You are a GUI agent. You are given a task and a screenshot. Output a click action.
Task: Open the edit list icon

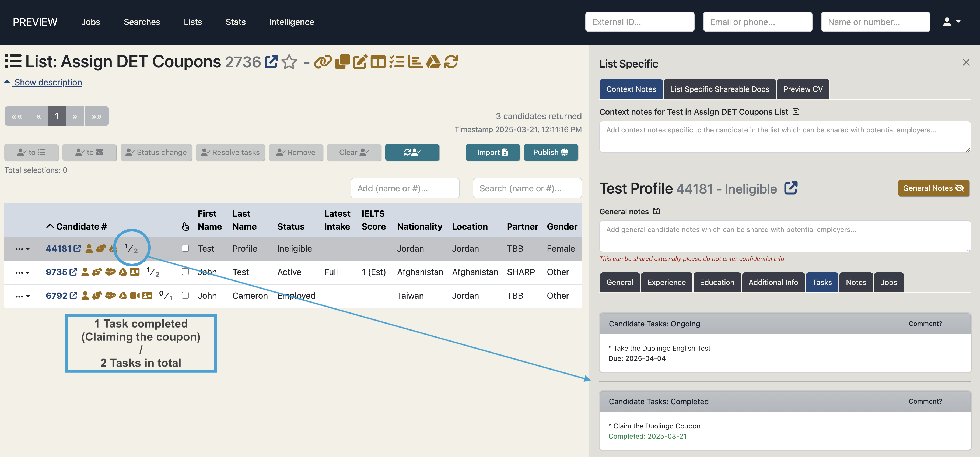pos(360,62)
